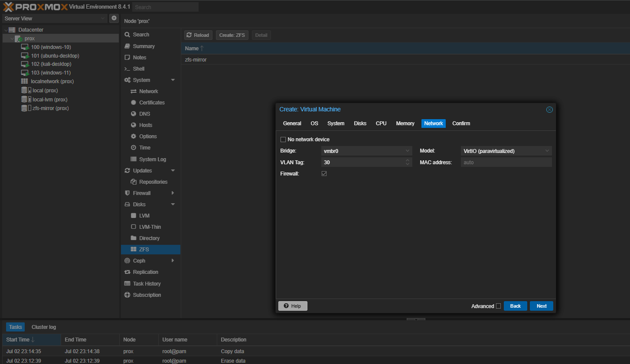630x364 pixels.
Task: Disable the Firewall checkbox
Action: pos(324,173)
